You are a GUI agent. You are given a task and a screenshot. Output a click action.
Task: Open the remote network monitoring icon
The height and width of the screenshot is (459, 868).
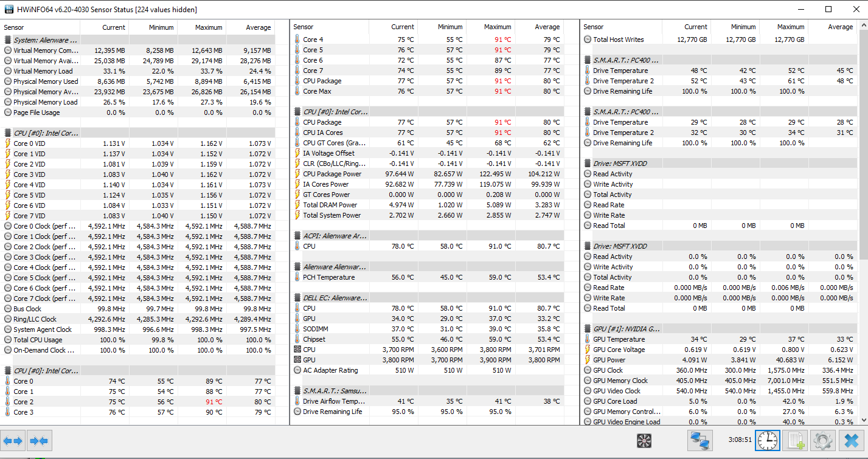[700, 441]
